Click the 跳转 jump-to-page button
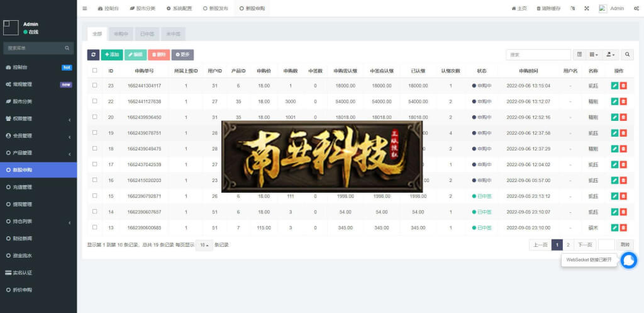 coord(625,245)
